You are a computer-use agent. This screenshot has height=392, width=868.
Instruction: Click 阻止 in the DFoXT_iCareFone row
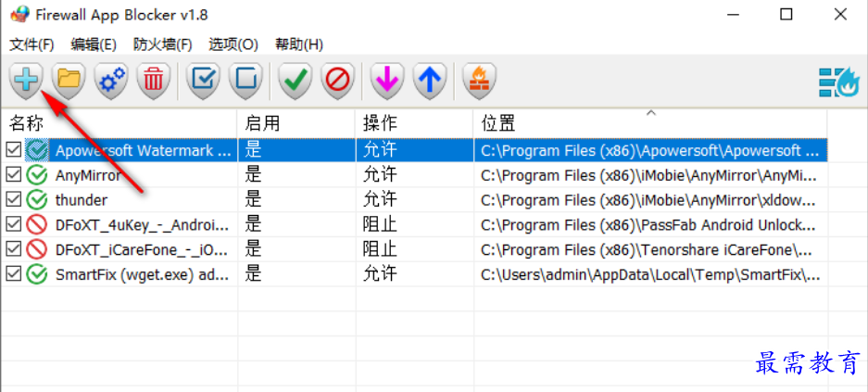[381, 249]
